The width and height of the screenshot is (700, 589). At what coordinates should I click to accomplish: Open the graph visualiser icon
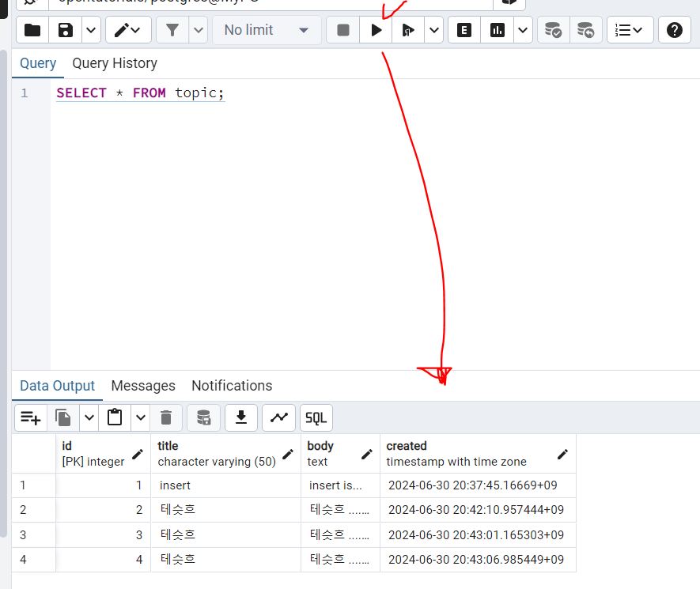coord(278,418)
